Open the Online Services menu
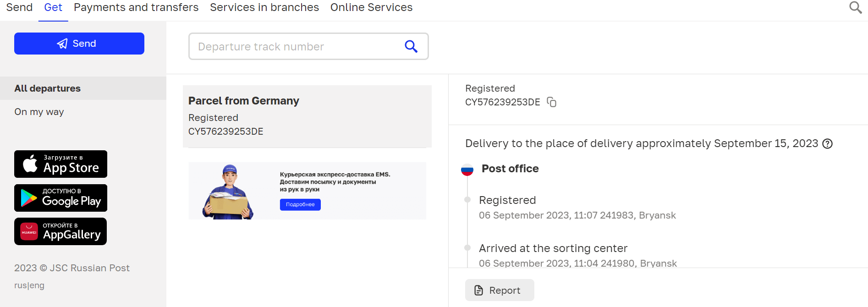This screenshot has height=307, width=868. point(371,8)
